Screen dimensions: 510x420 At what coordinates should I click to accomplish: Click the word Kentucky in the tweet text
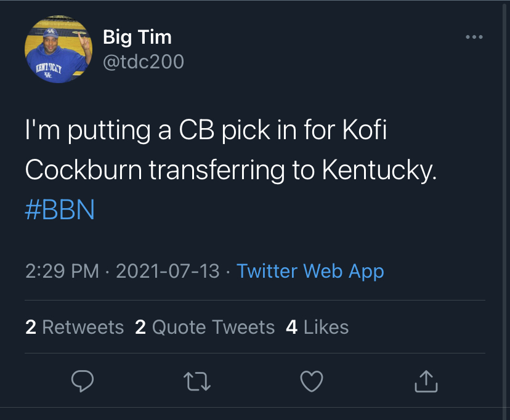(379, 171)
